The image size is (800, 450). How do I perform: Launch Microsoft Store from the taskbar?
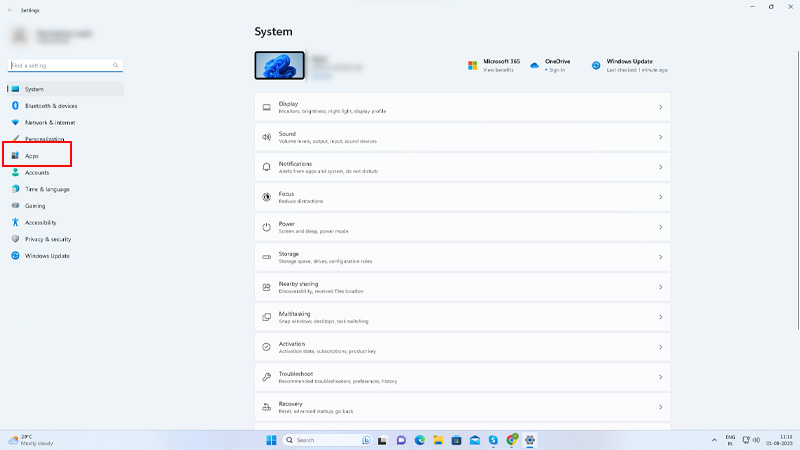pyautogui.click(x=456, y=440)
